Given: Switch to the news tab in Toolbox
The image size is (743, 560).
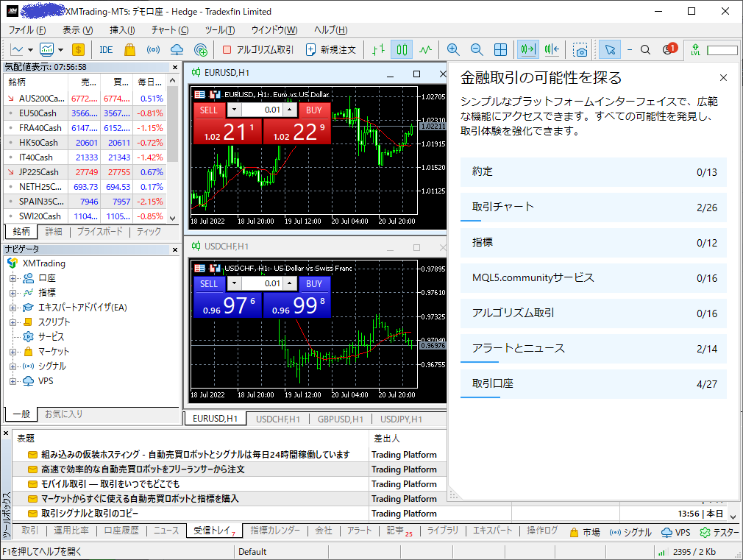Looking at the screenshot, I should click(166, 531).
